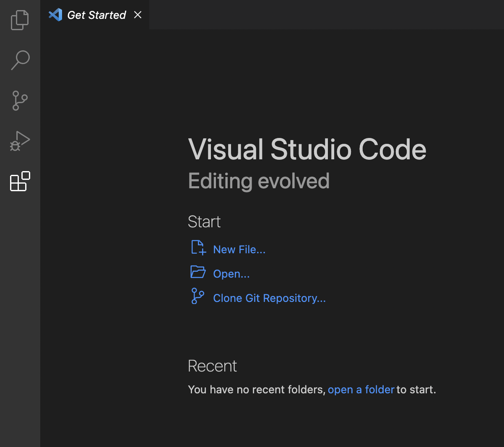The image size is (504, 447).
Task: Click the VS Code logo in the Get Started tab
Action: click(x=55, y=15)
